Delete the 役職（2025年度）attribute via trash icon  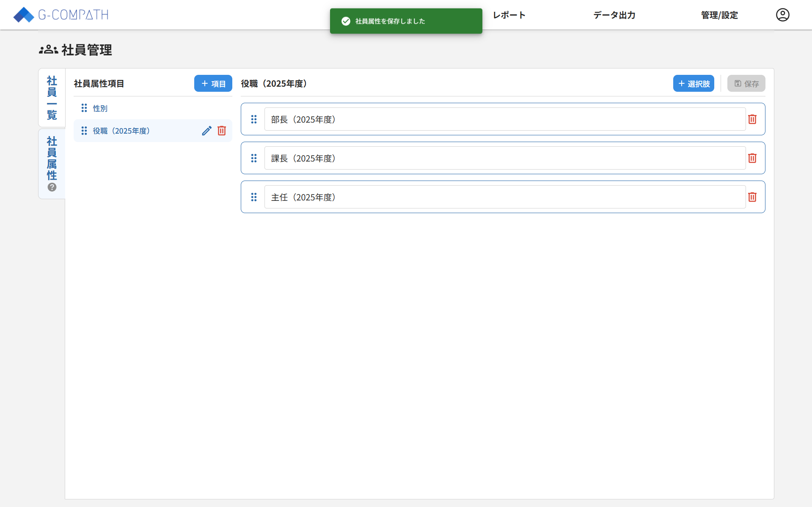point(222,131)
